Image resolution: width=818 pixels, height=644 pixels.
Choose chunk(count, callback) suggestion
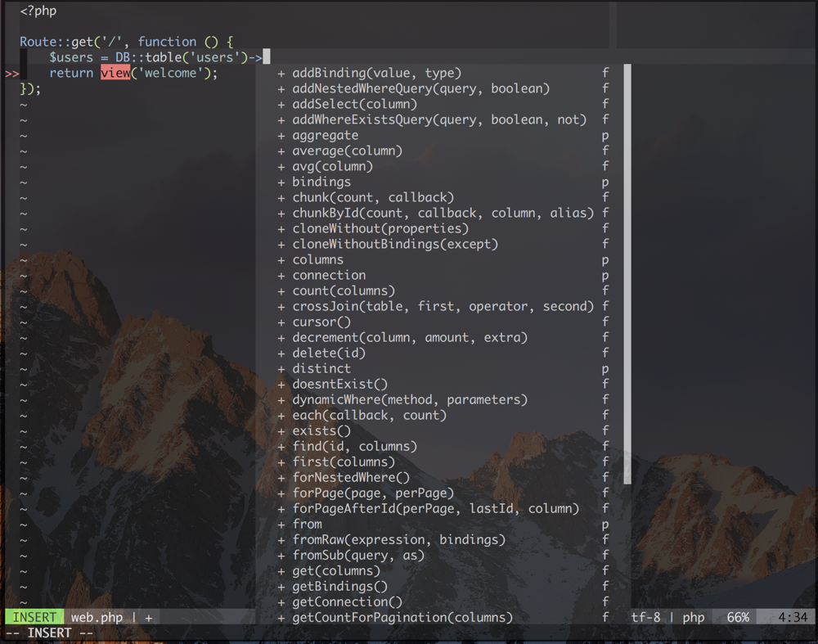(443, 197)
